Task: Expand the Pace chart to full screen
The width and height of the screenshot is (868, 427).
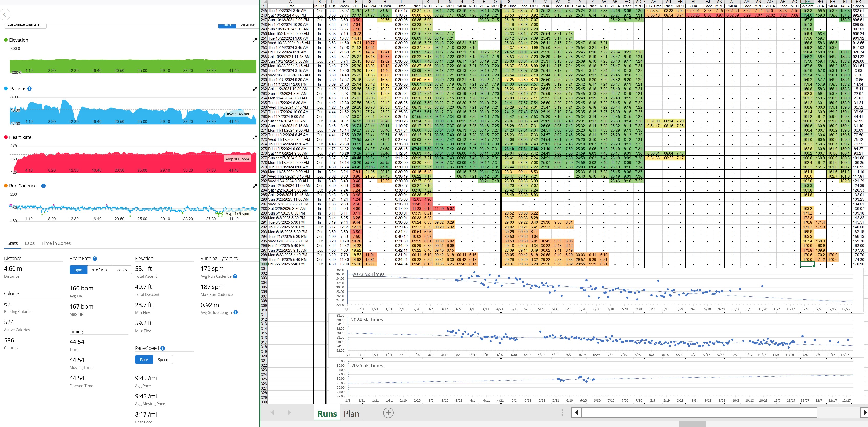Action: click(x=255, y=89)
